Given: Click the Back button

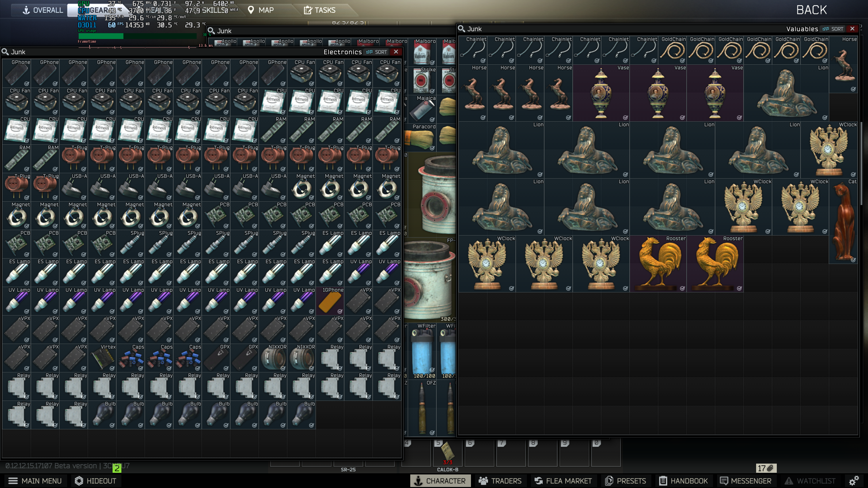Looking at the screenshot, I should (x=811, y=10).
